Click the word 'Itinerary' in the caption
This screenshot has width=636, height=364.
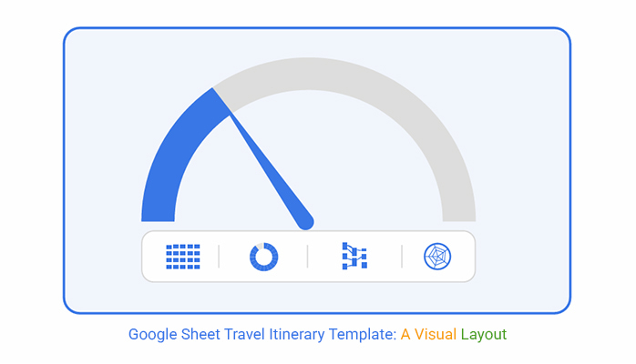[x=296, y=335]
